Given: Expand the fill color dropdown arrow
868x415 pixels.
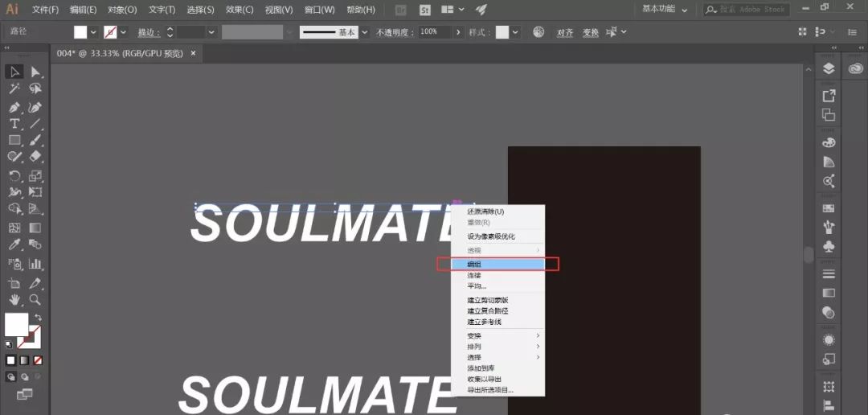Looking at the screenshot, I should coord(93,32).
